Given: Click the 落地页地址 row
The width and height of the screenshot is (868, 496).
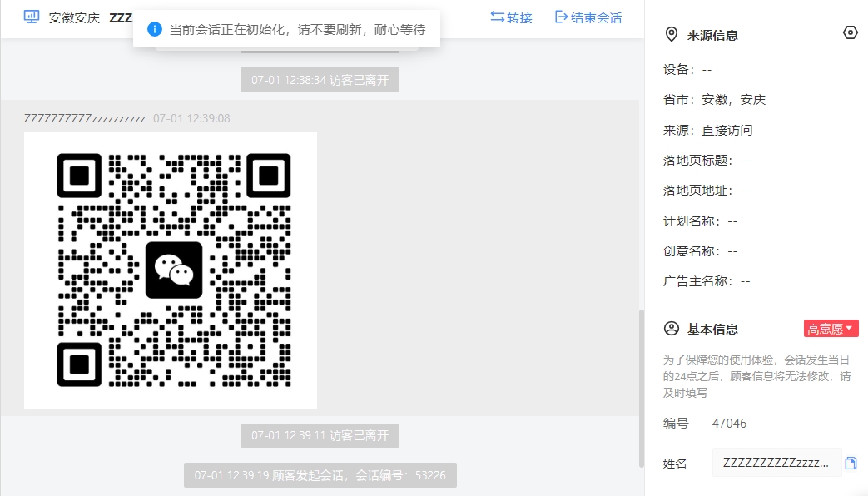Looking at the screenshot, I should click(x=707, y=191).
